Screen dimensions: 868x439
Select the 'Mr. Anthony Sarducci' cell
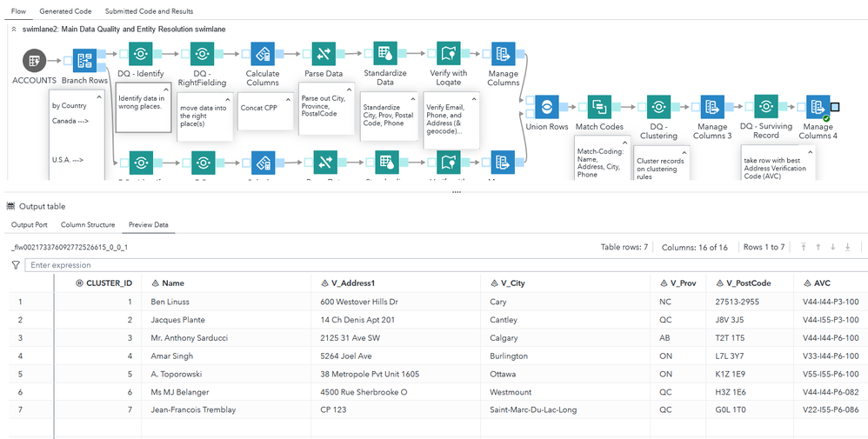click(226, 337)
